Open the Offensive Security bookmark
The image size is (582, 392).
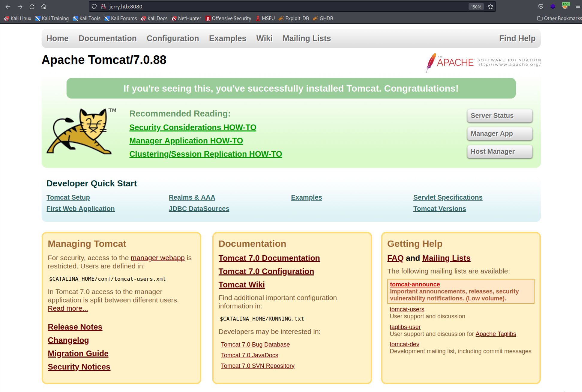tap(229, 18)
